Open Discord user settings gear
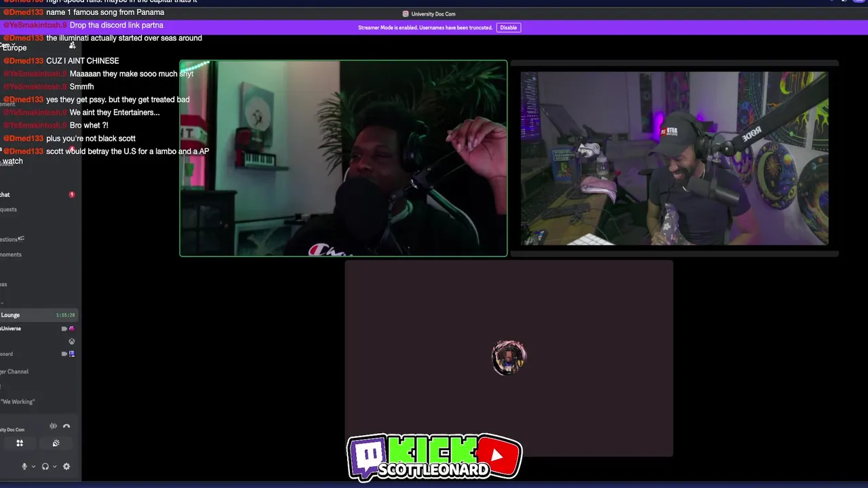This screenshot has height=488, width=868. [x=66, y=466]
